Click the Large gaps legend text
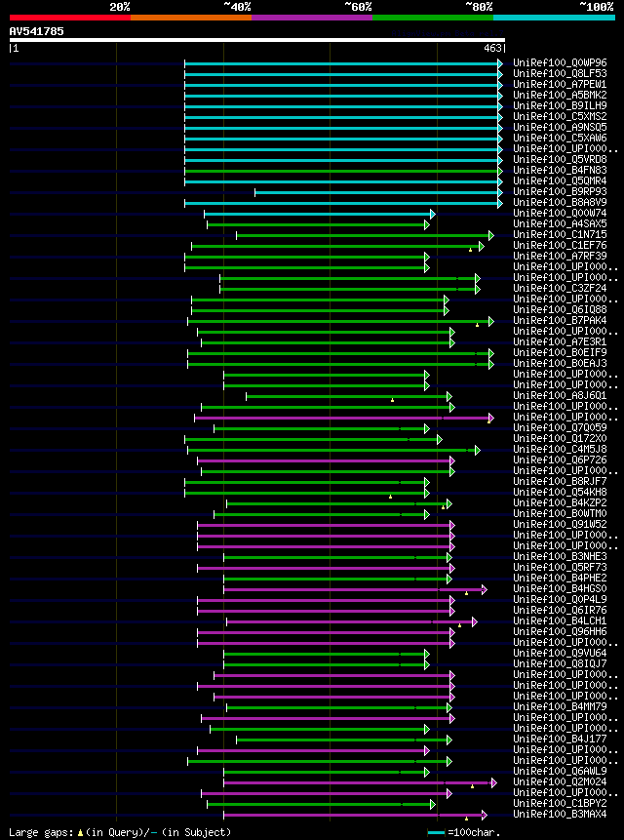The width and height of the screenshot is (624, 840). pyautogui.click(x=120, y=832)
